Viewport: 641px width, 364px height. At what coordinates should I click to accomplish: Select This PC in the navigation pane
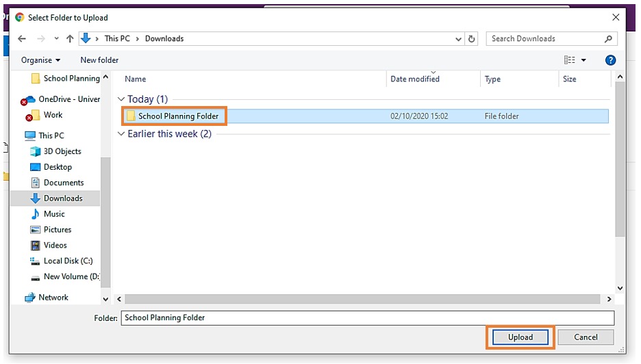tap(51, 135)
